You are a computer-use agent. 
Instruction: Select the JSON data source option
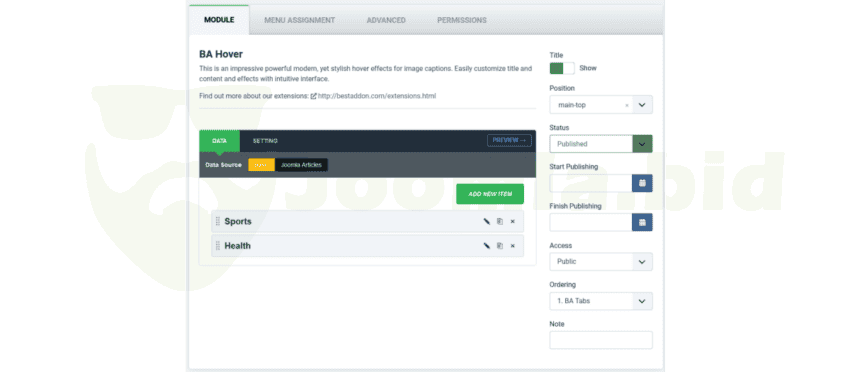pyautogui.click(x=261, y=165)
